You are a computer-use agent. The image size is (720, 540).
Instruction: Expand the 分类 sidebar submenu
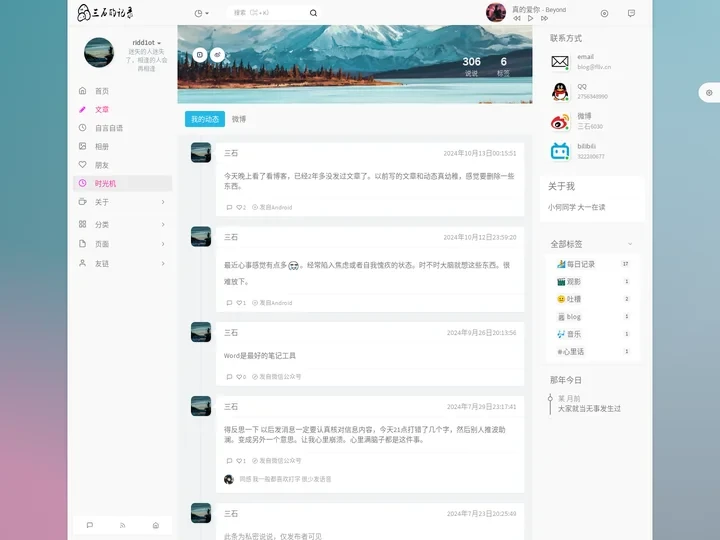(123, 224)
